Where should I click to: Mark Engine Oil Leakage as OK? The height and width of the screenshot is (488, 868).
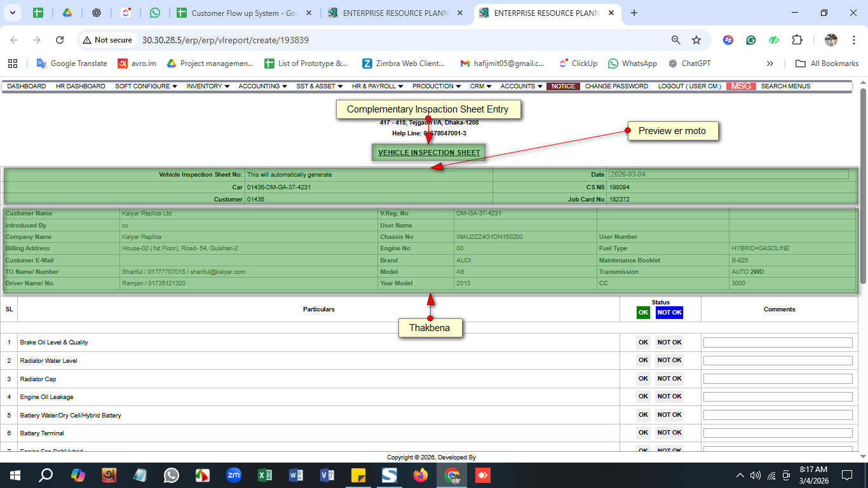coord(643,396)
